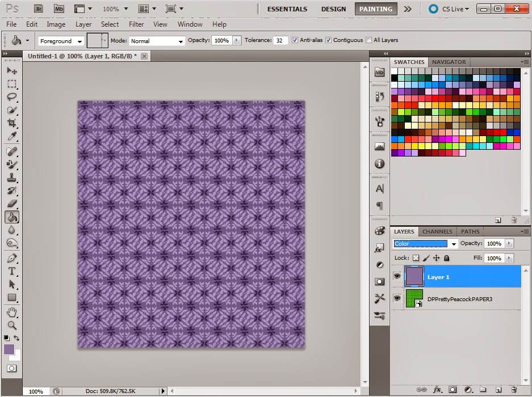Select the Horizontal Type tool
The height and width of the screenshot is (397, 532).
[12, 271]
